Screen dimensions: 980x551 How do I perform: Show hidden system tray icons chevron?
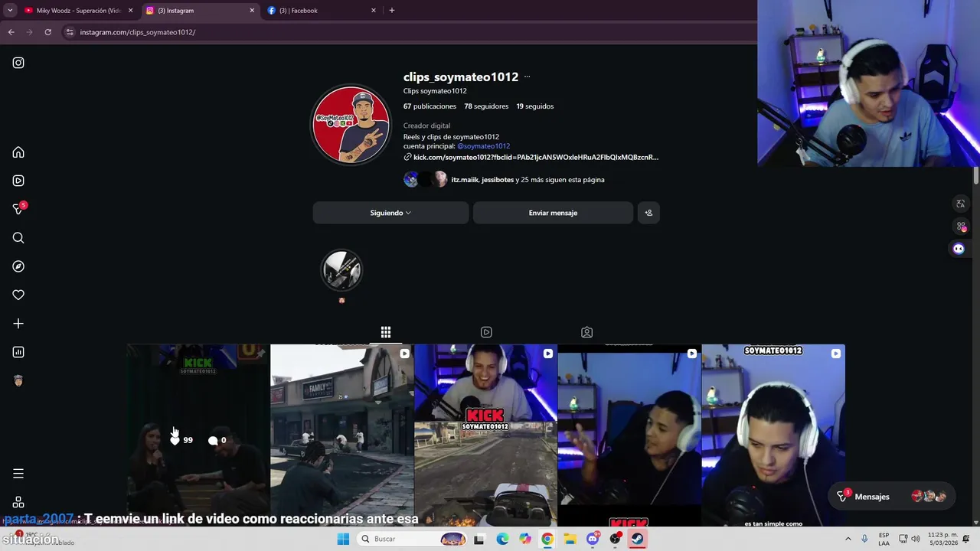point(848,539)
